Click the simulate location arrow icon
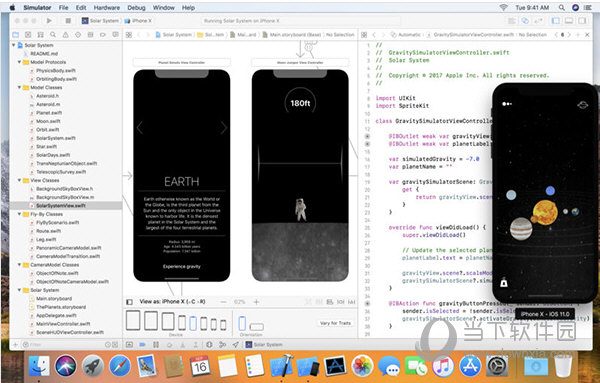Screen dimensions: 600x383 235,344
